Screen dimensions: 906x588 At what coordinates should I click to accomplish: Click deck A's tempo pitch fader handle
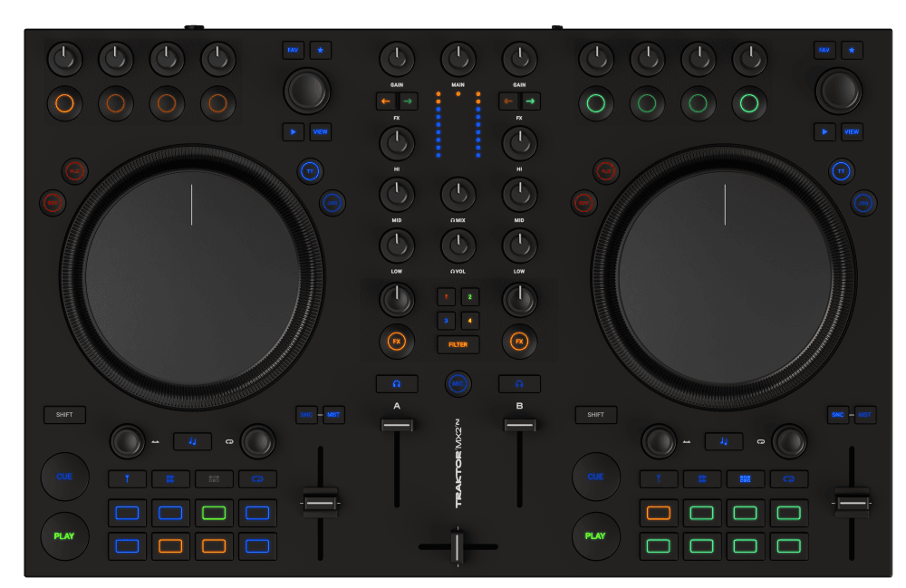pos(320,503)
